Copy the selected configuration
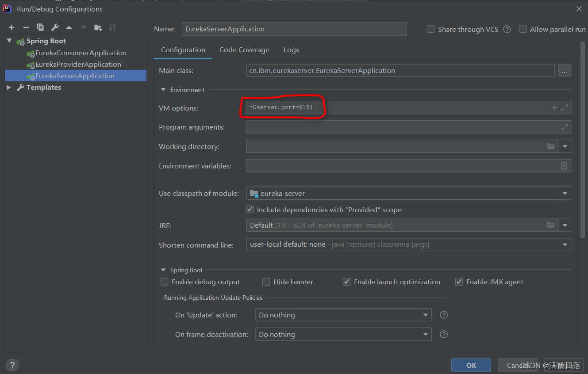 (40, 27)
